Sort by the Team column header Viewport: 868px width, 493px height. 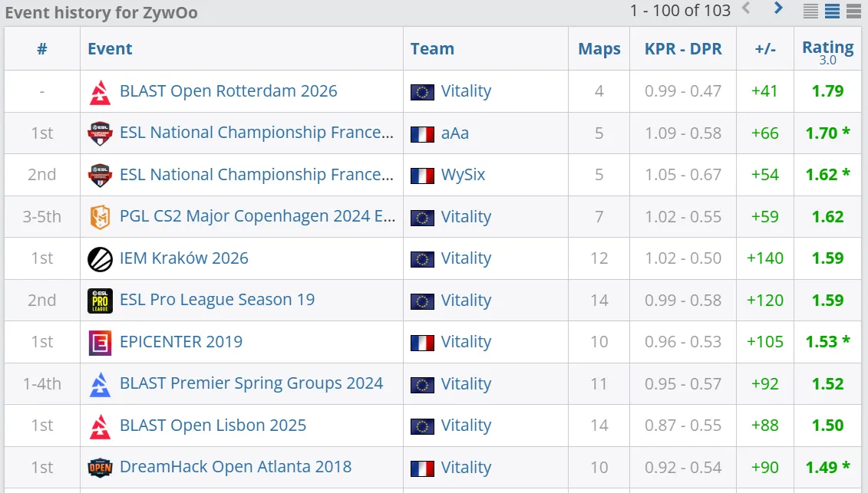432,49
